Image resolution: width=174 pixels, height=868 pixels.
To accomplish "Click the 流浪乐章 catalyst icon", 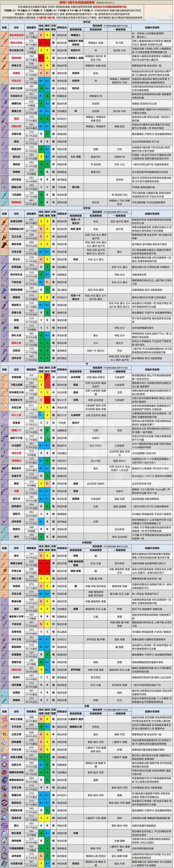I will click(4, 818).
